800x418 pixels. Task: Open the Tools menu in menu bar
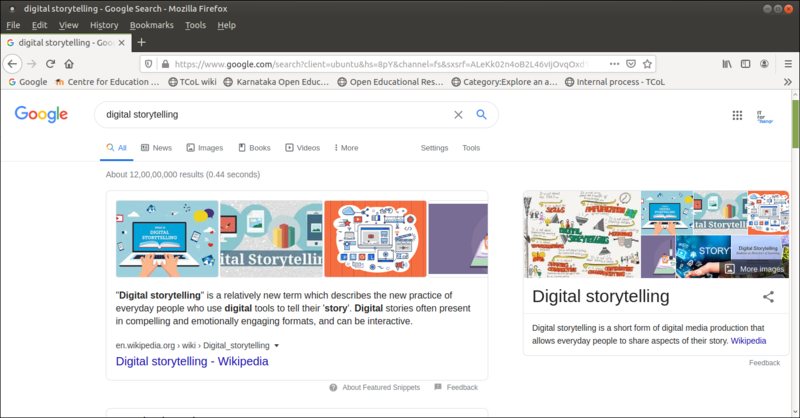pos(195,25)
